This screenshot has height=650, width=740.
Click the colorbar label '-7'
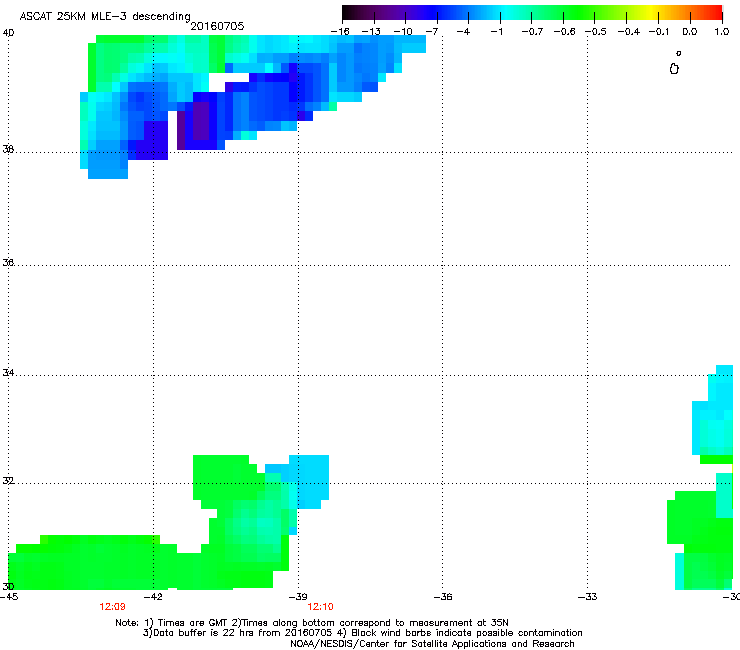pyautogui.click(x=432, y=32)
